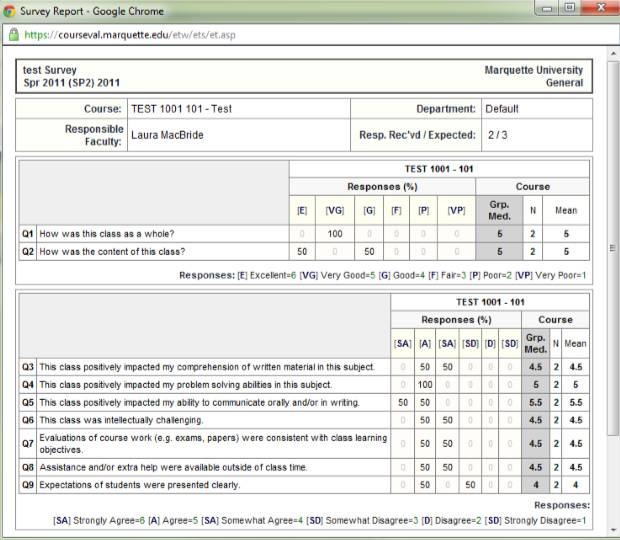620x540 pixels.
Task: Click the faculty name 'Laura MacBride'
Action: point(167,135)
